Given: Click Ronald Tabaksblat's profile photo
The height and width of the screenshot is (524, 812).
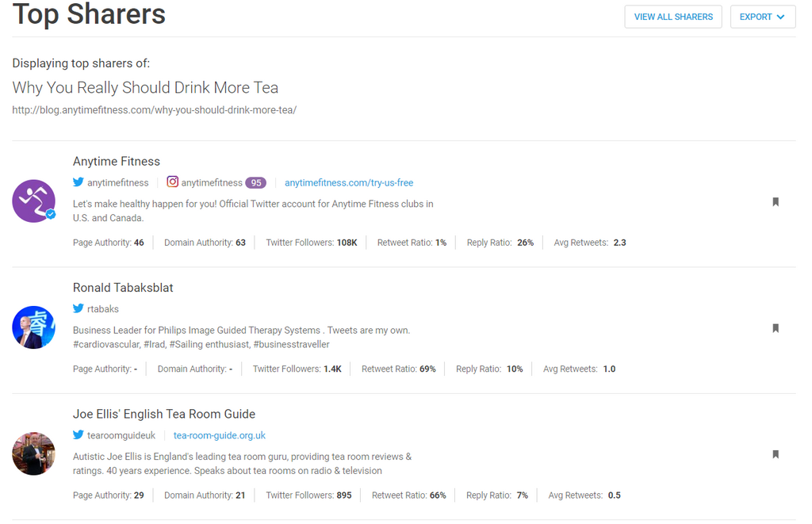Looking at the screenshot, I should [33, 327].
